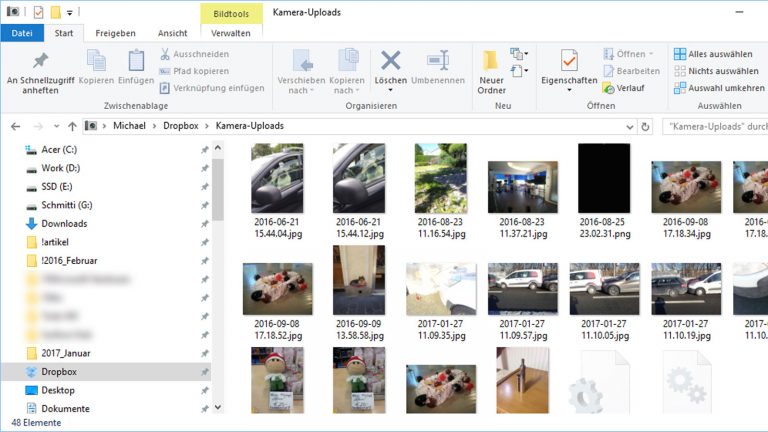Click the refresh button beside address bar
This screenshot has height=432, width=768.
pyautogui.click(x=646, y=127)
